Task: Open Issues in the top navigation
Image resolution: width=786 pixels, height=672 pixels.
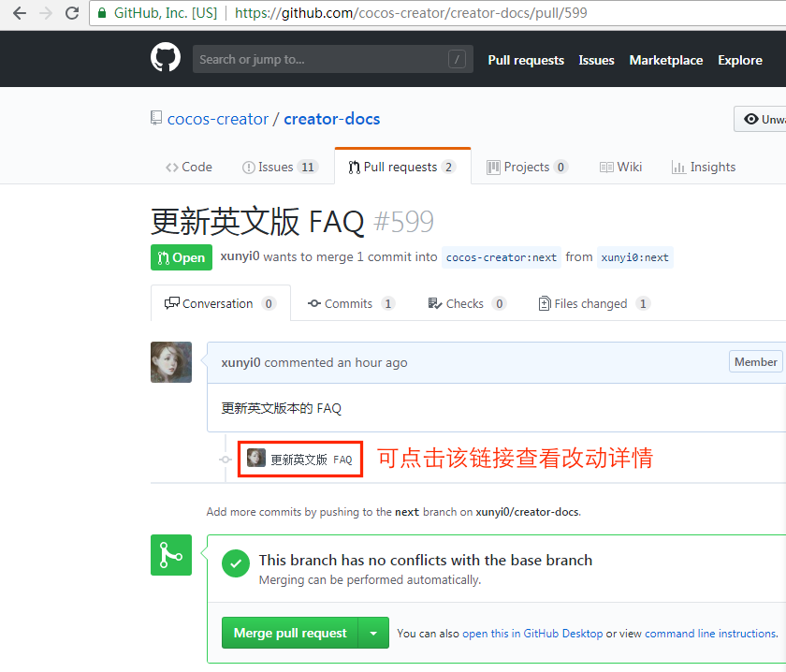Action: click(597, 60)
